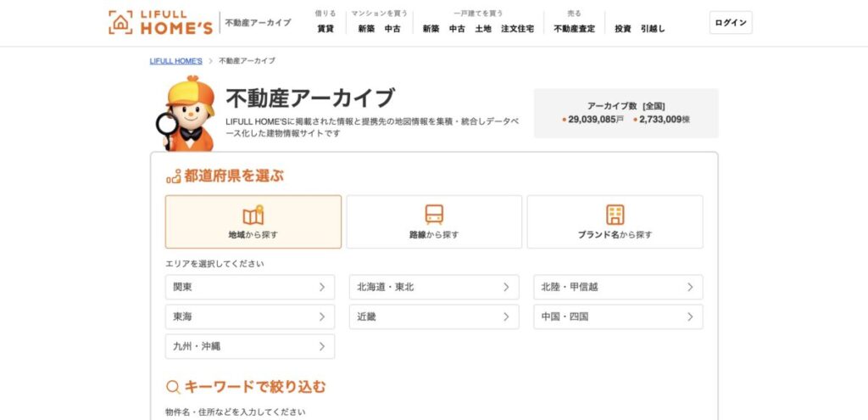868x420 pixels.
Task: Click the chevron arrow in the 近畿 row
Action: click(506, 317)
